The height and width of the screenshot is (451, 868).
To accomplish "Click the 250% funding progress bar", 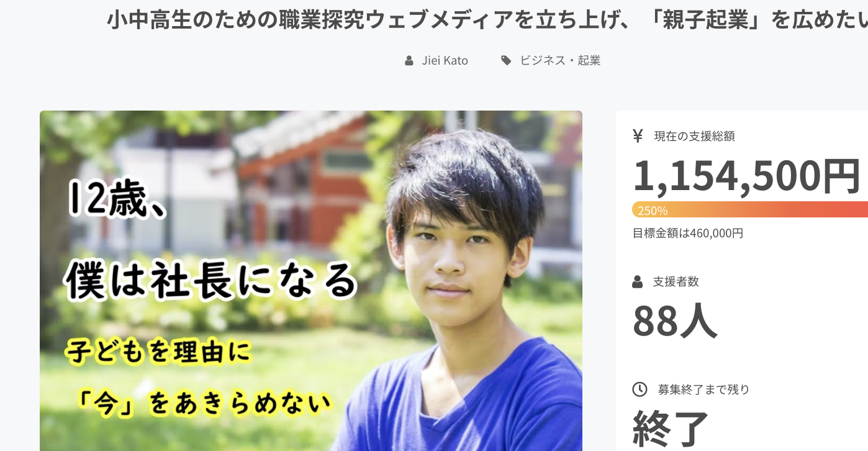I will [x=750, y=210].
